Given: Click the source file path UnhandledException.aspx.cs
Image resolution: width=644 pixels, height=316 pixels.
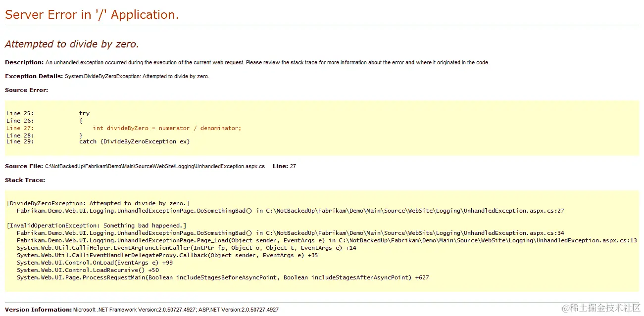Looking at the screenshot, I should (x=154, y=166).
